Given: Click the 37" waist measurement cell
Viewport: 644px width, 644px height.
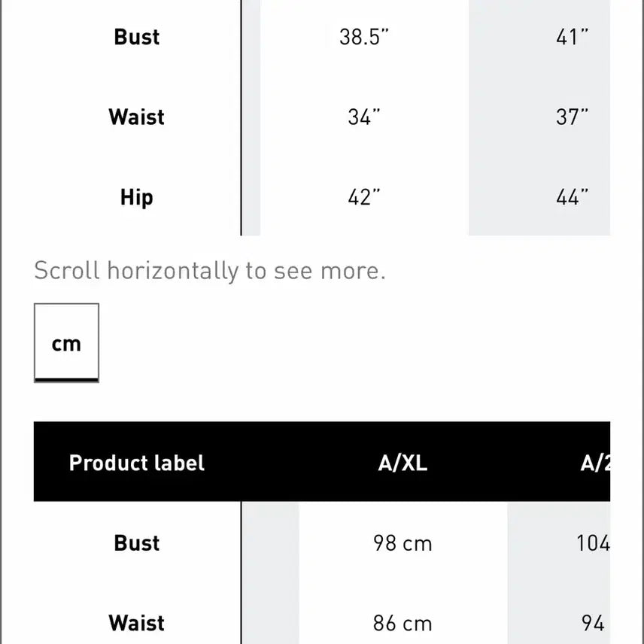Looking at the screenshot, I should click(572, 117).
